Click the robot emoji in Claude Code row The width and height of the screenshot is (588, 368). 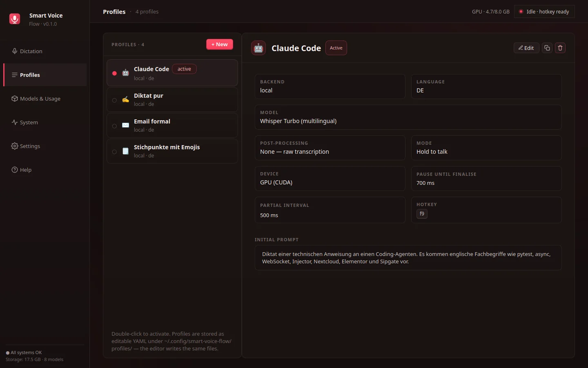(x=125, y=73)
